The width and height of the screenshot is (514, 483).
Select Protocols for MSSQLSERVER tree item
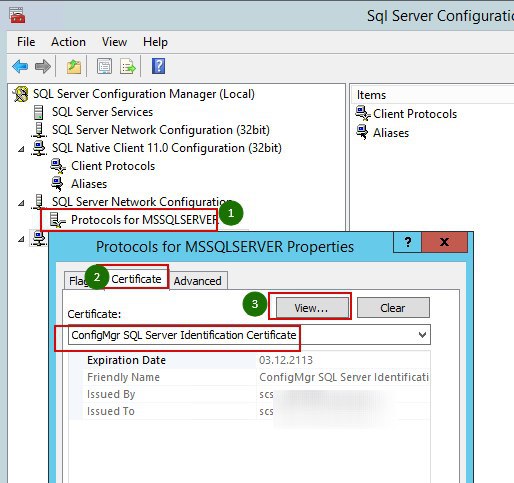click(x=144, y=220)
